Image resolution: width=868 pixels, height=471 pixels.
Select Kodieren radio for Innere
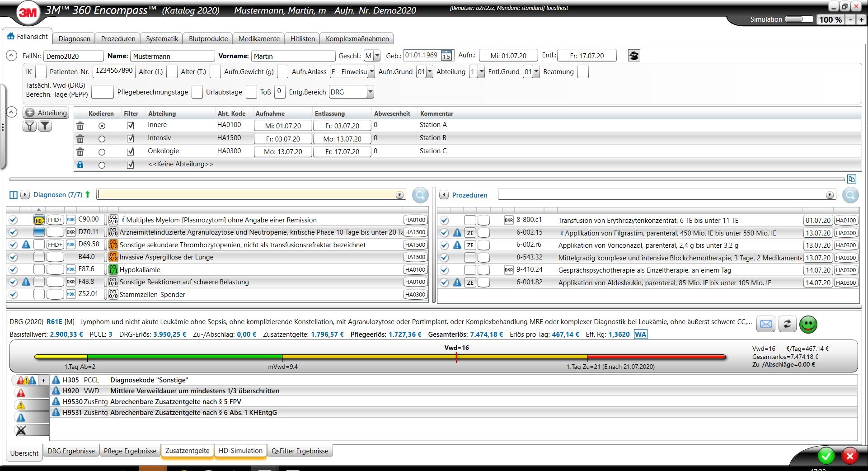102,126
